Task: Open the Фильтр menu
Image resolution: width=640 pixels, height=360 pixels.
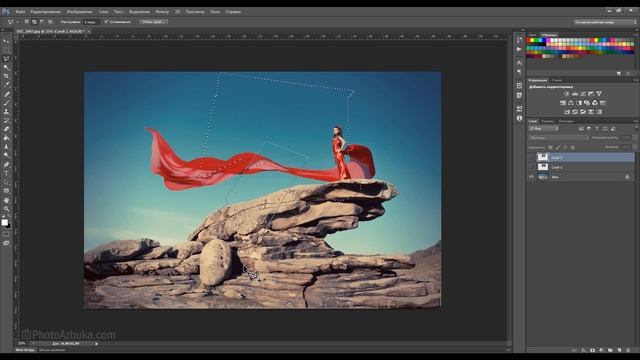Action: coord(162,12)
